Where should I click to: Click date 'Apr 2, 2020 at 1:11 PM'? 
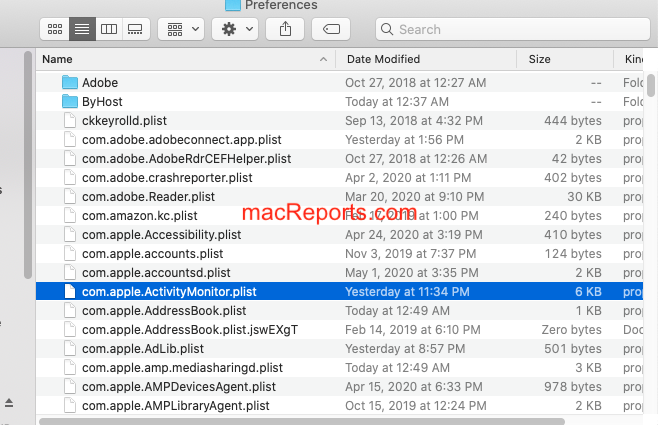pos(408,177)
